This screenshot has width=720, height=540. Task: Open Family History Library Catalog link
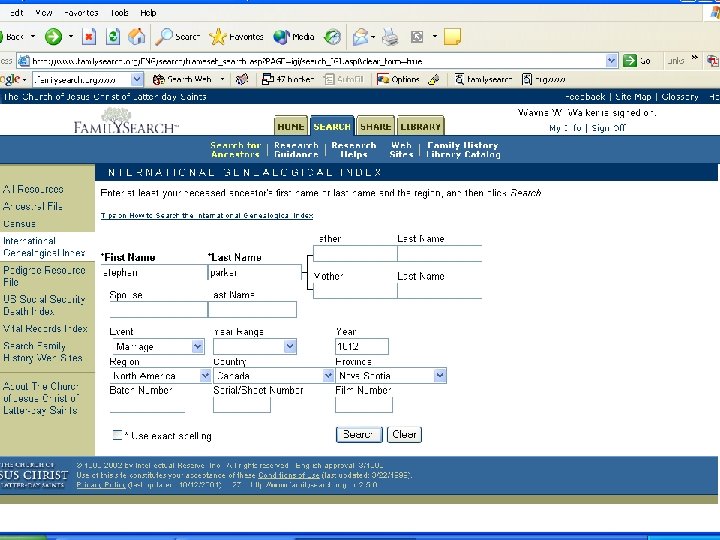tap(463, 150)
